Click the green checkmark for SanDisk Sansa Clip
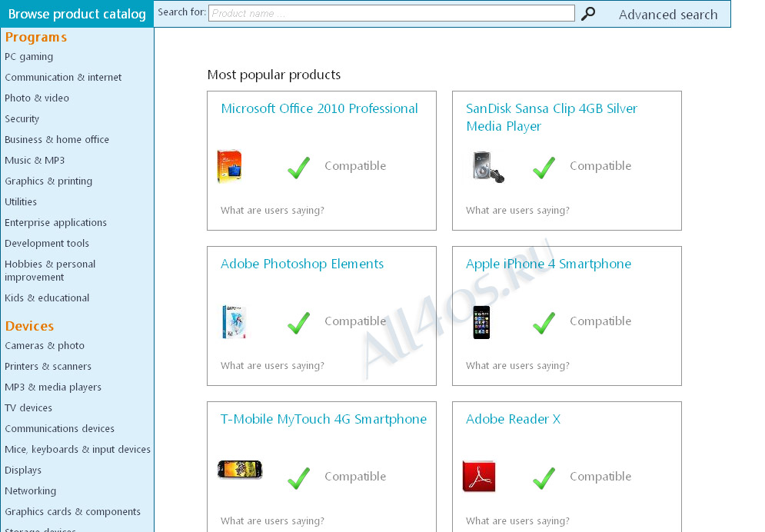This screenshot has height=532, width=765. [544, 168]
